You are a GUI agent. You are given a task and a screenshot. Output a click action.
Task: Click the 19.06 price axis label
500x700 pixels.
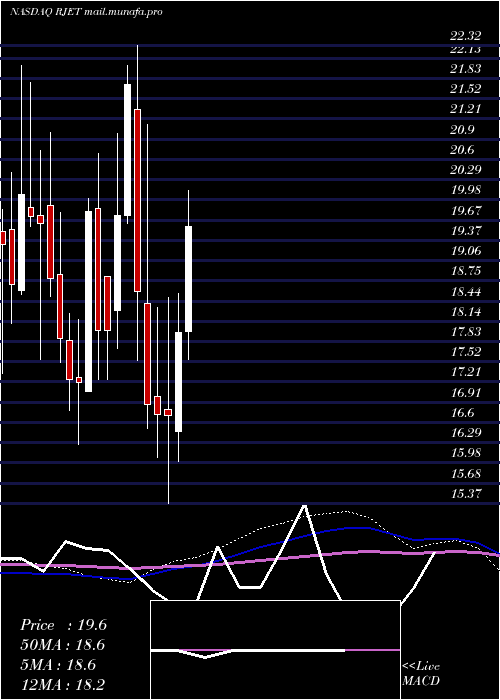[x=465, y=250]
